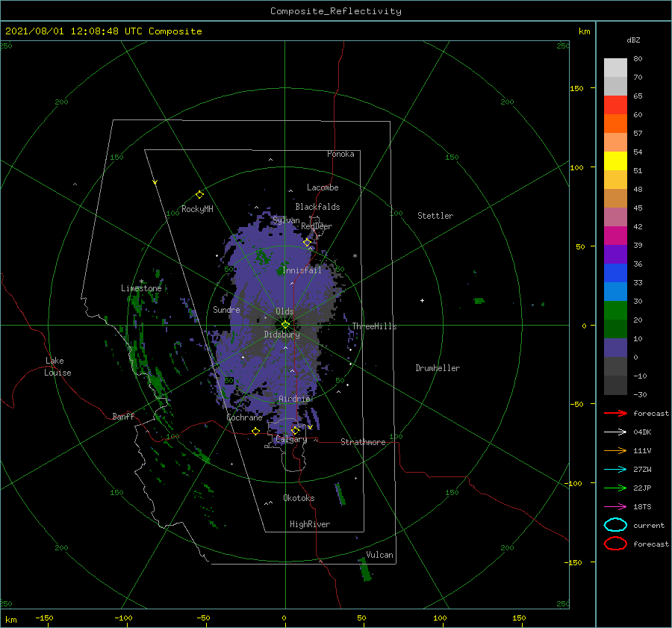Click the Blackfalds city label
672x628 pixels.
click(x=317, y=207)
